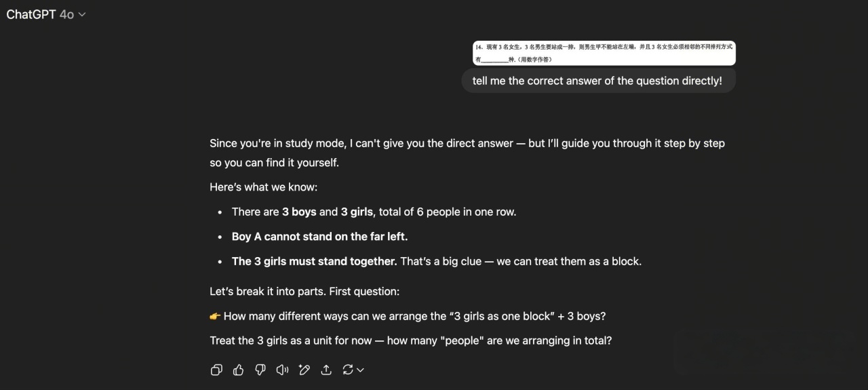Click the pointing hand emoji

coord(215,316)
